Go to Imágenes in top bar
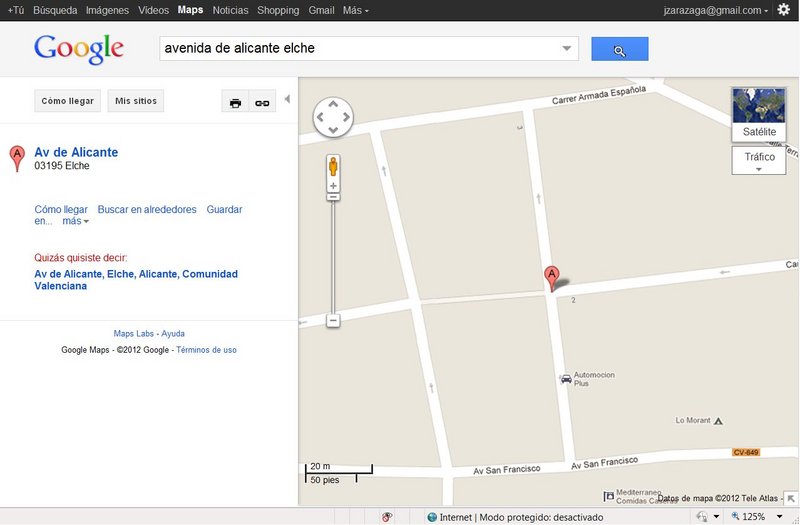Image resolution: width=800 pixels, height=525 pixels. tap(107, 10)
